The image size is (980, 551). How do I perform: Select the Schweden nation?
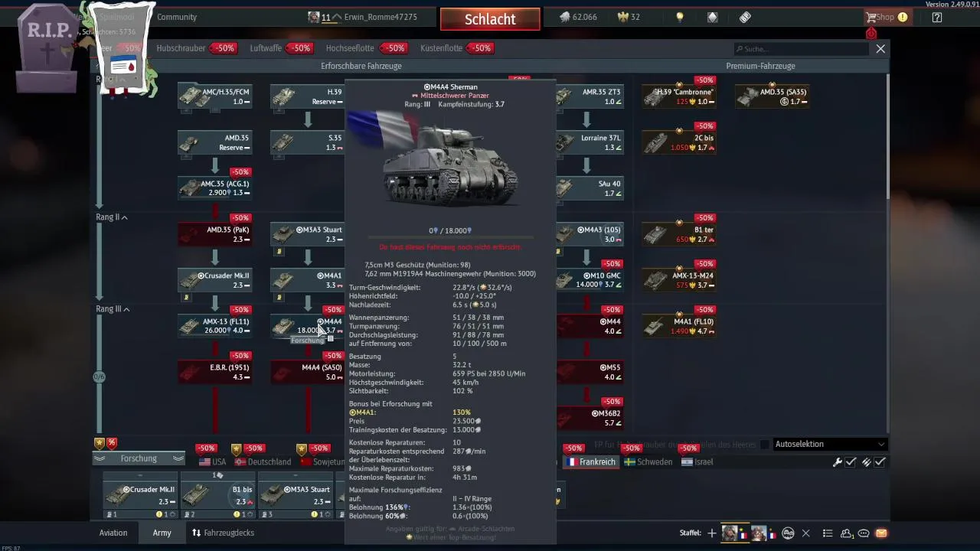[x=648, y=462]
